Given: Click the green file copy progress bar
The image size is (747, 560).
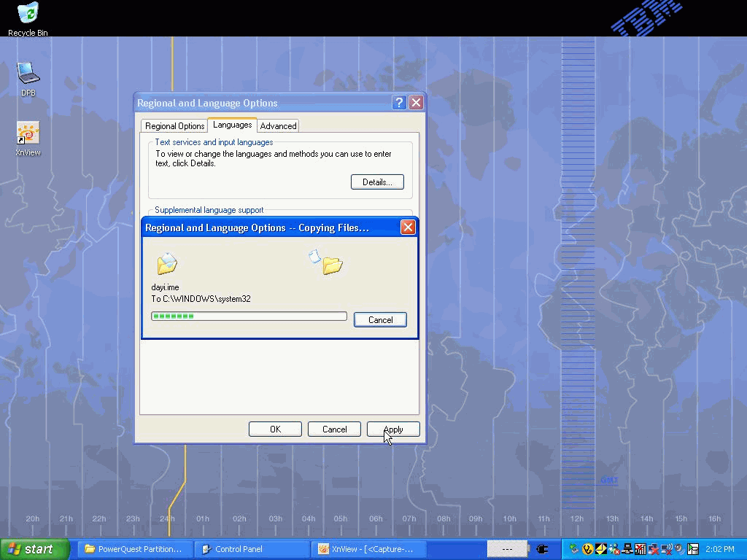Looking at the screenshot, I should pos(248,316).
